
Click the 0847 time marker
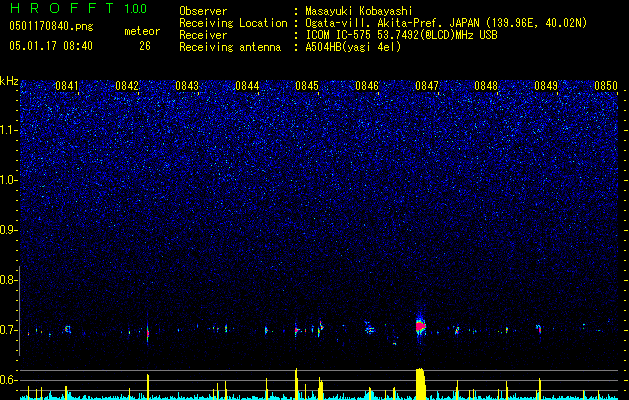tap(427, 86)
